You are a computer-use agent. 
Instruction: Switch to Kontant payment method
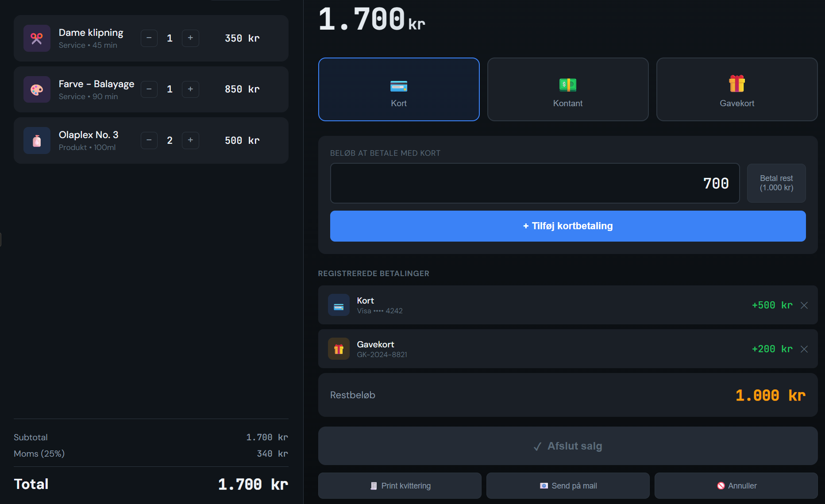567,89
